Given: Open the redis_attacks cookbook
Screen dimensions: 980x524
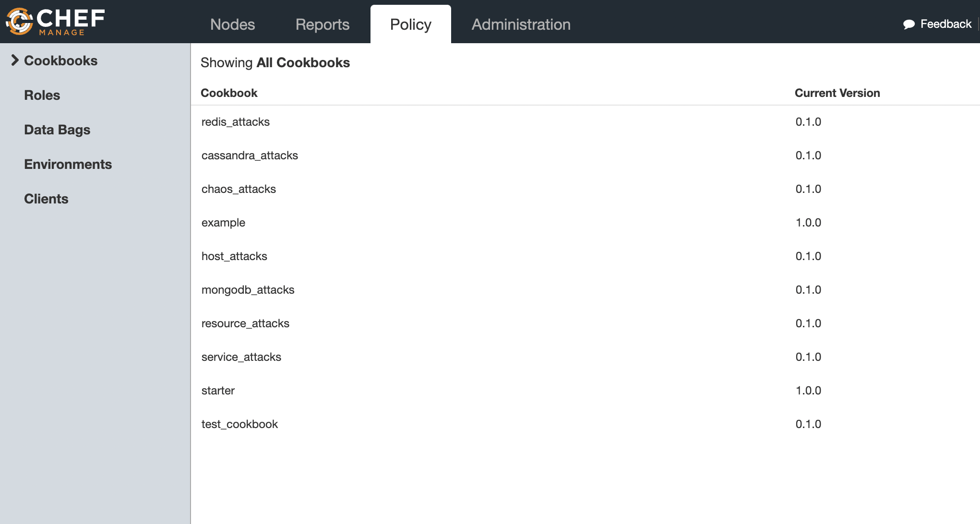Looking at the screenshot, I should (x=236, y=122).
